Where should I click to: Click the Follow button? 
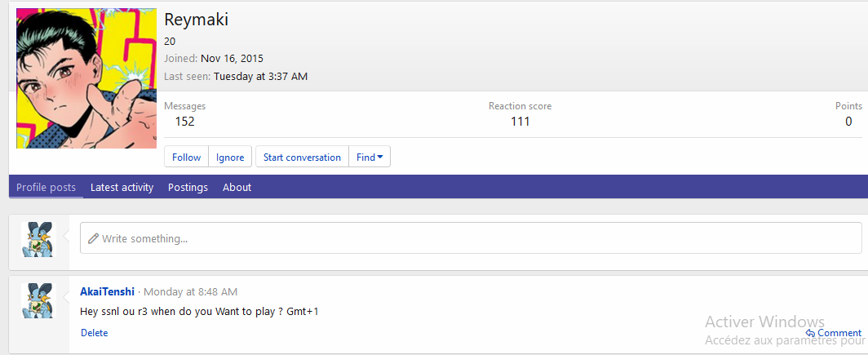point(187,157)
